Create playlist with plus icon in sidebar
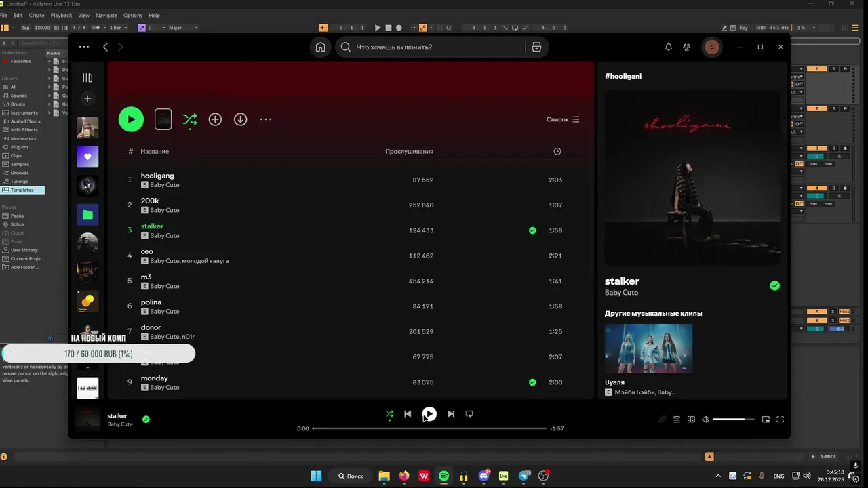 pos(87,98)
